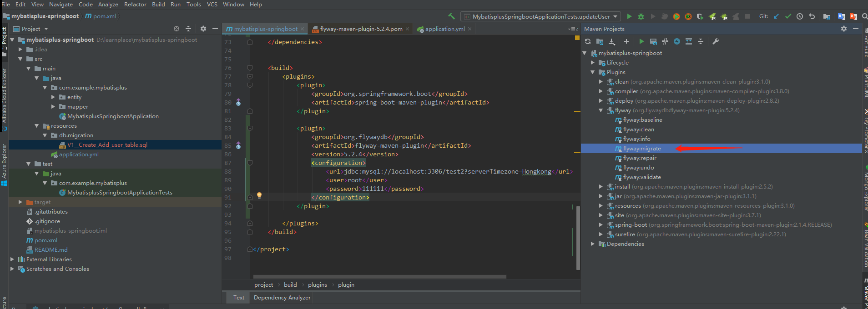Click the plugins breadcrumb
Viewport: 868px width, 309px height.
pos(318,284)
